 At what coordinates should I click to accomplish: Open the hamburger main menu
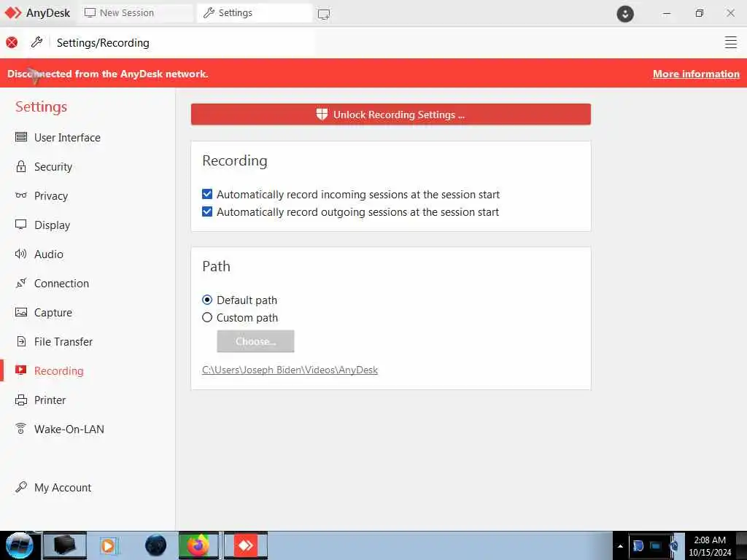730,42
